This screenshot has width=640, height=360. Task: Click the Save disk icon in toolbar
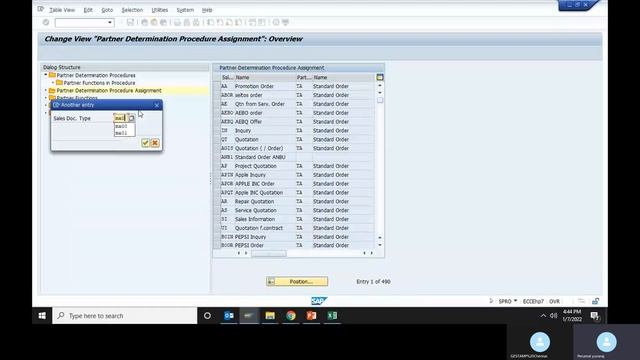130,22
